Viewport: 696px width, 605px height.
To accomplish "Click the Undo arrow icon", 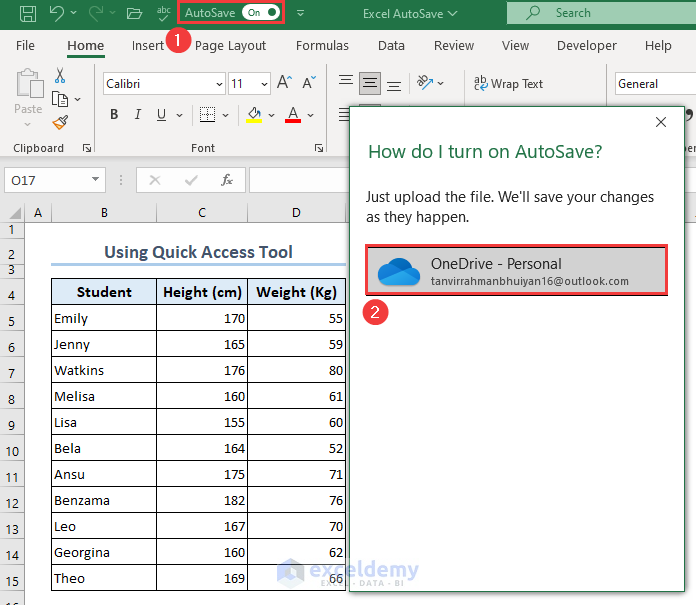I will tap(57, 13).
